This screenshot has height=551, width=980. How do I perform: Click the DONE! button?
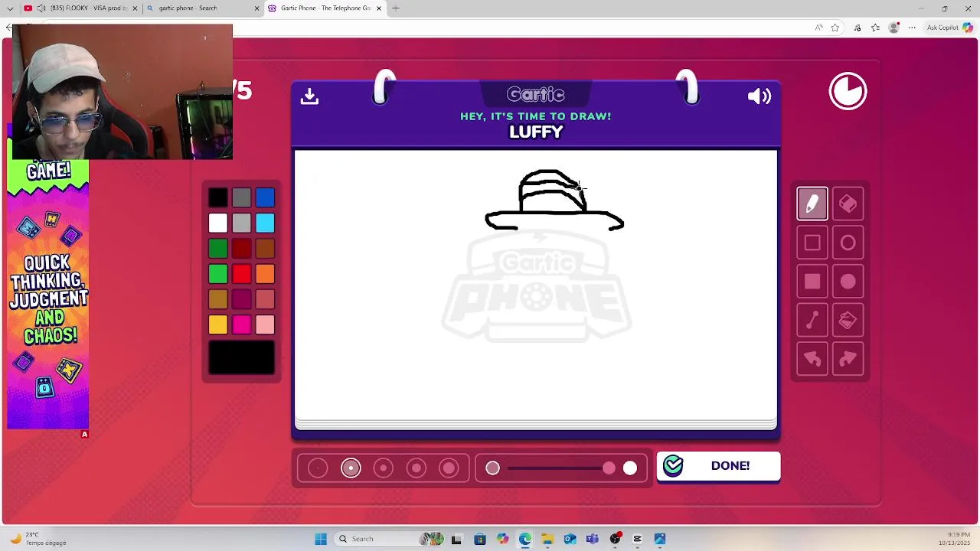[x=718, y=466]
